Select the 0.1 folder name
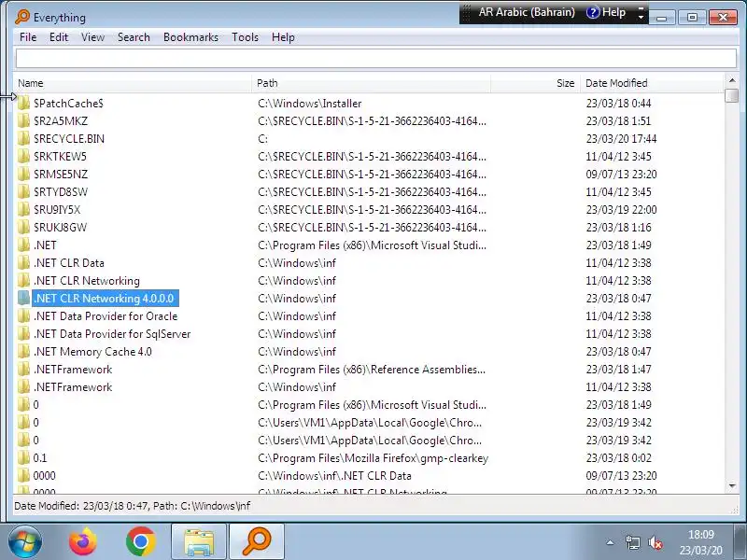Screen dimensions: 747x560 click(40, 458)
